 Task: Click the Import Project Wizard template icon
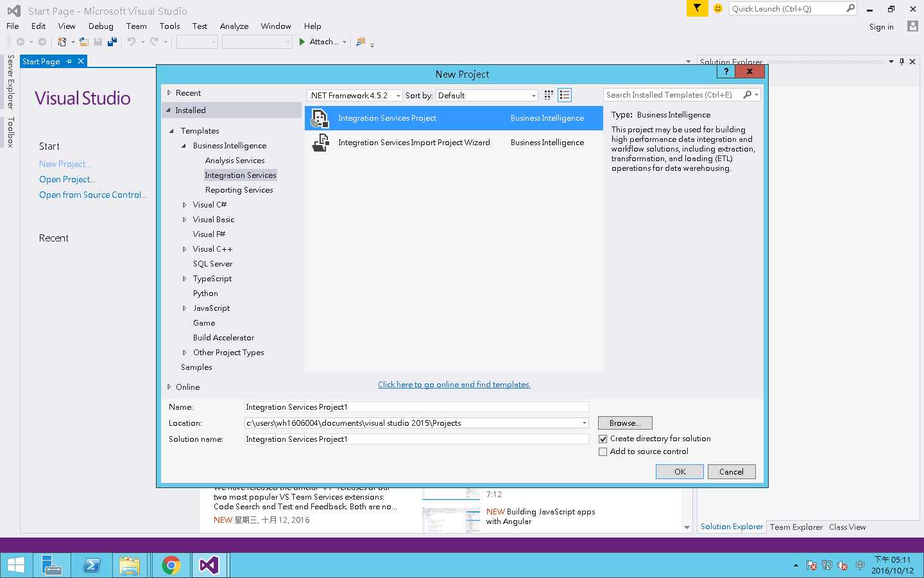320,143
